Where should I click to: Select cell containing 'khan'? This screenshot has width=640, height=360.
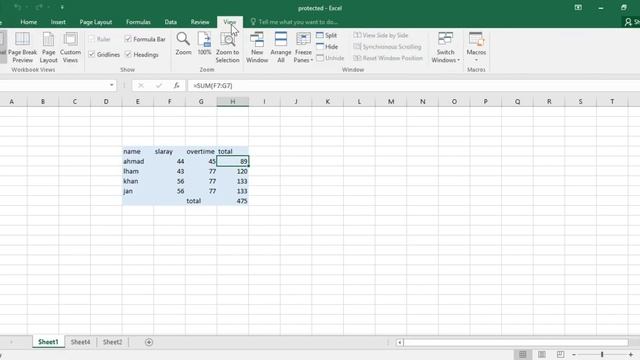click(x=138, y=181)
